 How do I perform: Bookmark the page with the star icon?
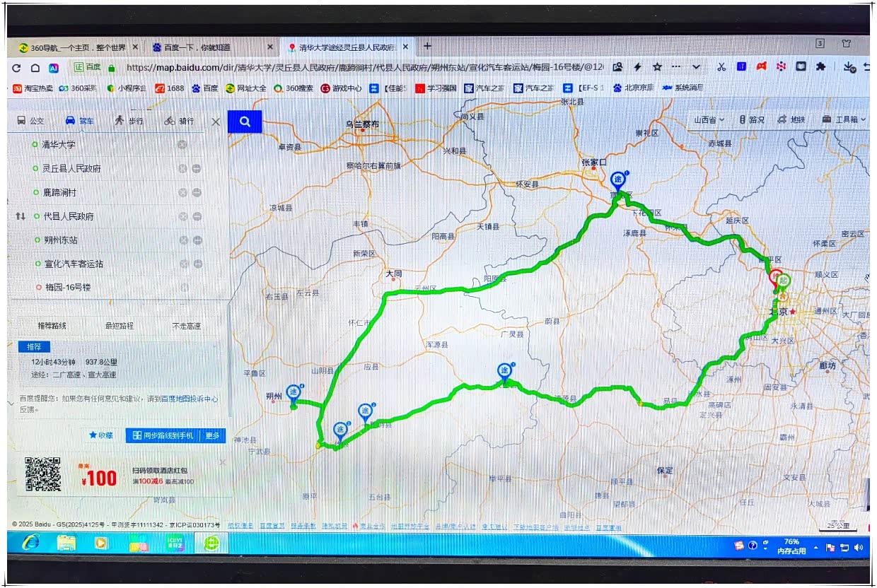coord(657,67)
